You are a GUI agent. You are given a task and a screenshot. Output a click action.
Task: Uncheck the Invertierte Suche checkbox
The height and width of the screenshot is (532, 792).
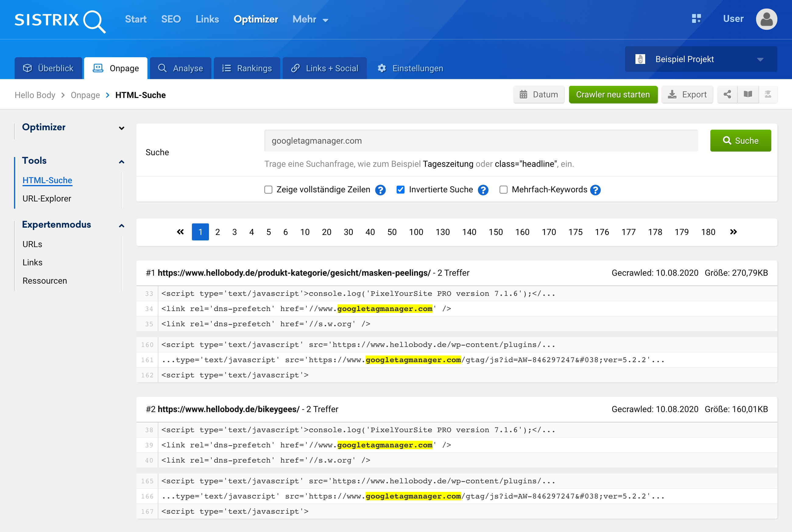pos(401,190)
